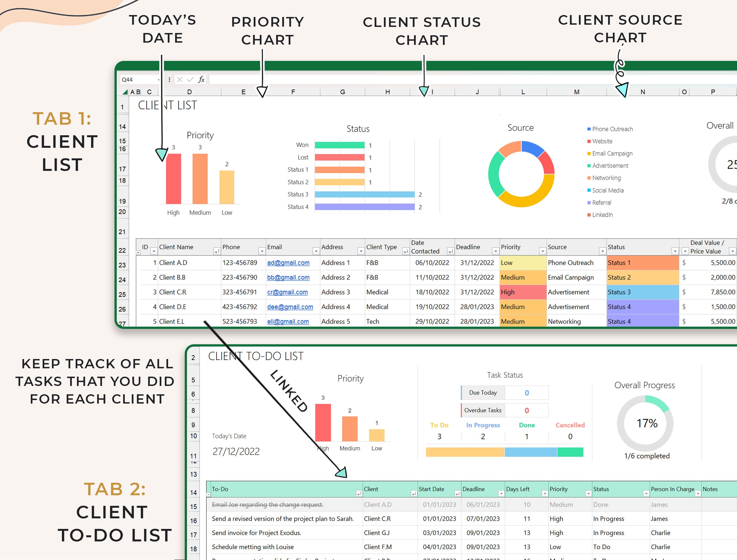This screenshot has height=560, width=737.
Task: Click the Enter checkmark icon in the formula bar
Action: coord(191,80)
